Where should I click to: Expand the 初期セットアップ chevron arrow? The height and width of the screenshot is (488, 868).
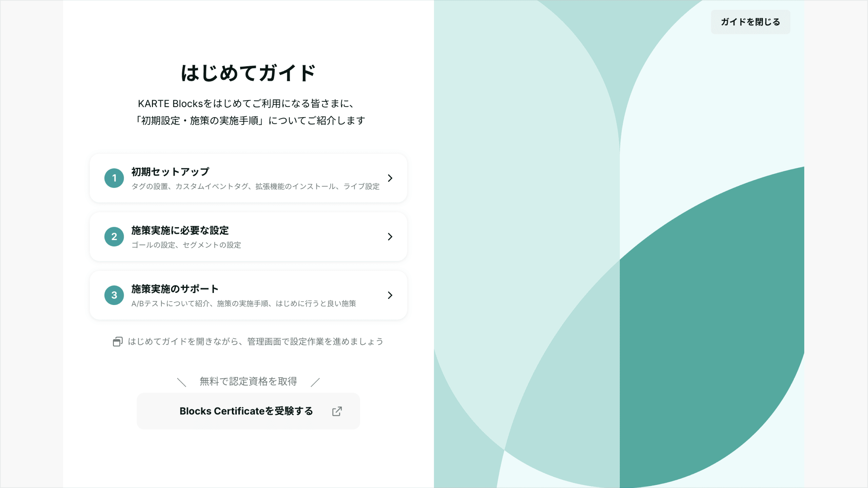(390, 178)
